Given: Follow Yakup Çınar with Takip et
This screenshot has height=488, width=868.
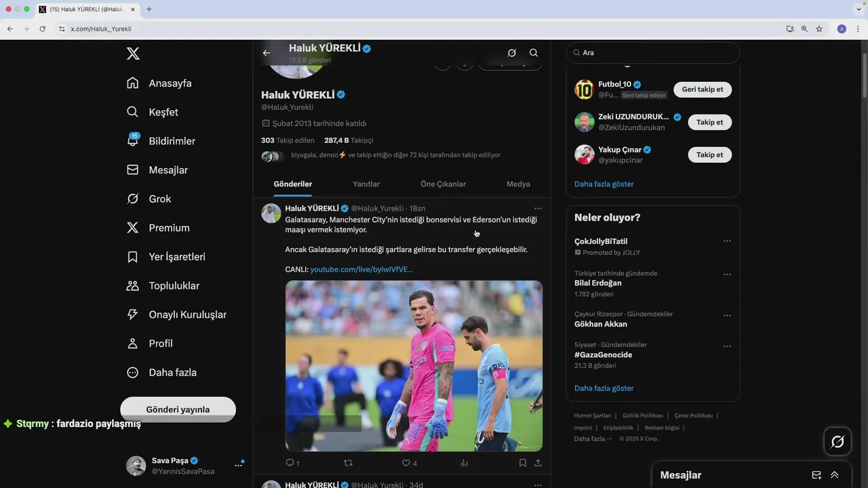Looking at the screenshot, I should 709,155.
